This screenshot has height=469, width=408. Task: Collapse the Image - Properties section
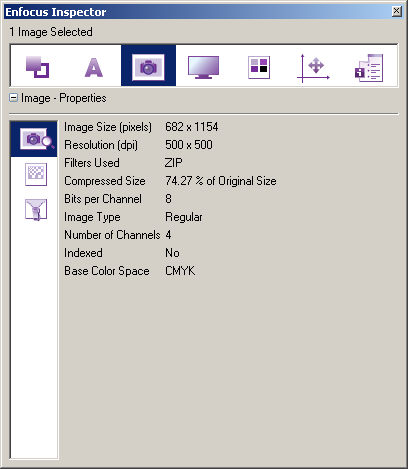click(x=13, y=98)
